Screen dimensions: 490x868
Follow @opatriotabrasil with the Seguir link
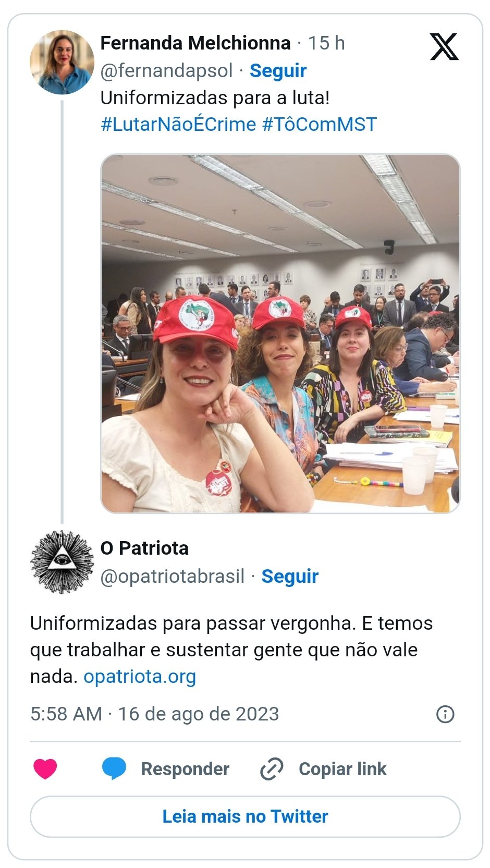(x=290, y=576)
